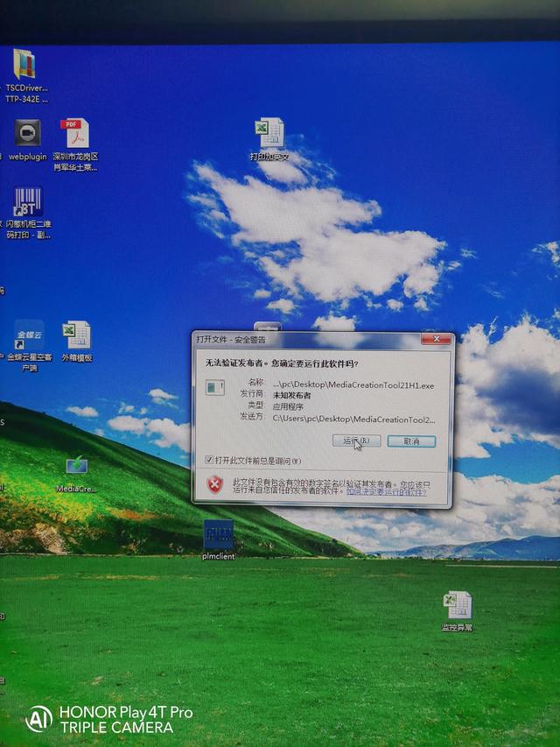Open the 深圳市龙岗区 PDF file icon
The width and height of the screenshot is (560, 747).
[75, 133]
